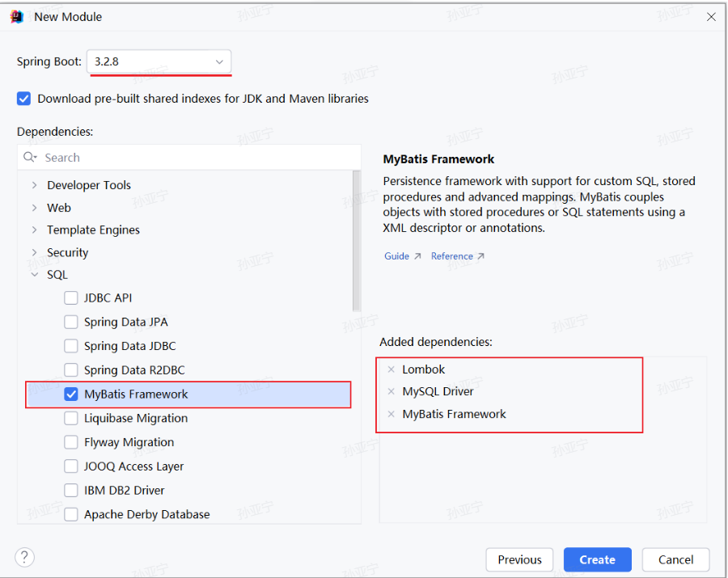This screenshot has width=728, height=578.
Task: Collapse the SQL dependency group
Action: click(34, 275)
